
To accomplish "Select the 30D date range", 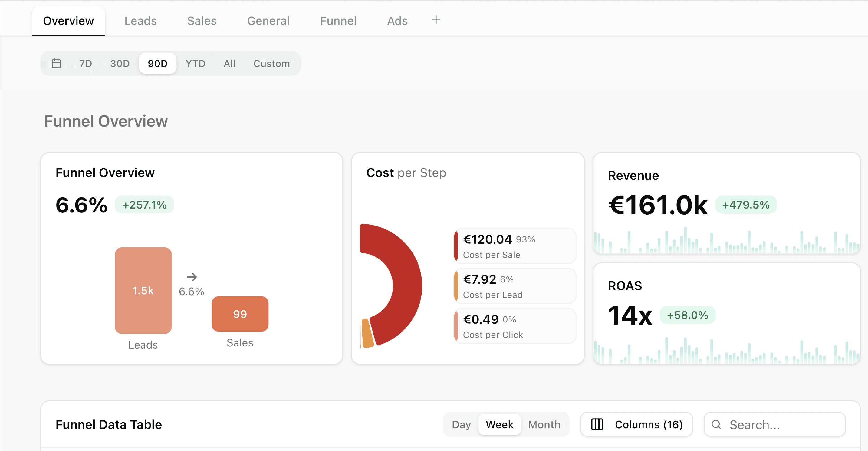I will coord(120,63).
